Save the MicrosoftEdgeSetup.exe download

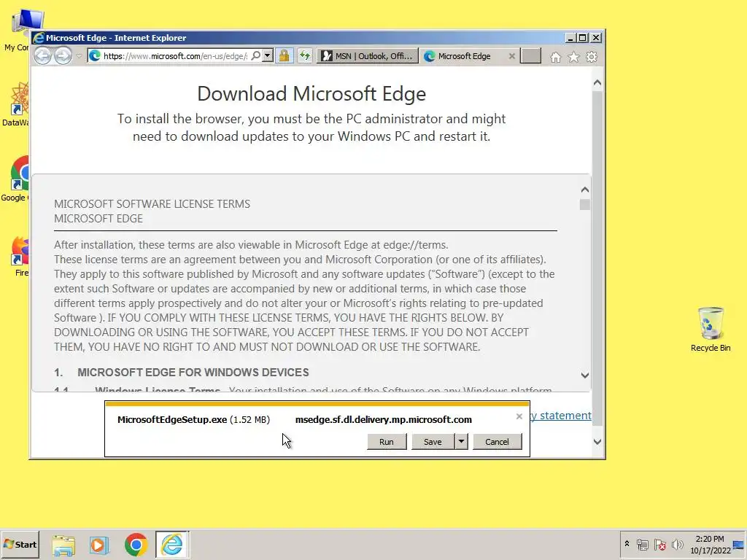433,442
